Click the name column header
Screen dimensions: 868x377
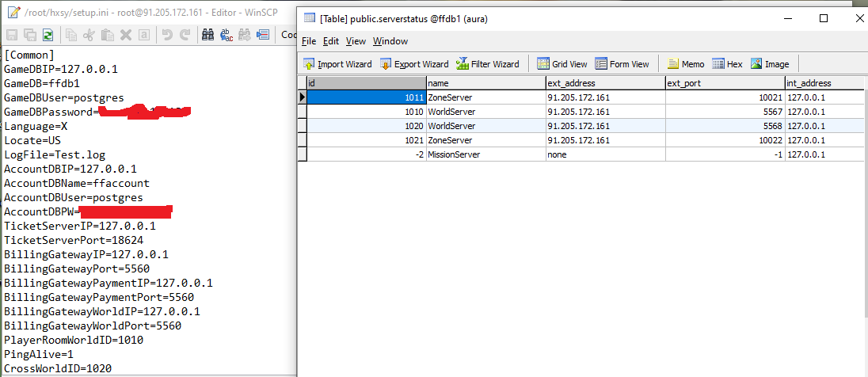click(x=485, y=83)
